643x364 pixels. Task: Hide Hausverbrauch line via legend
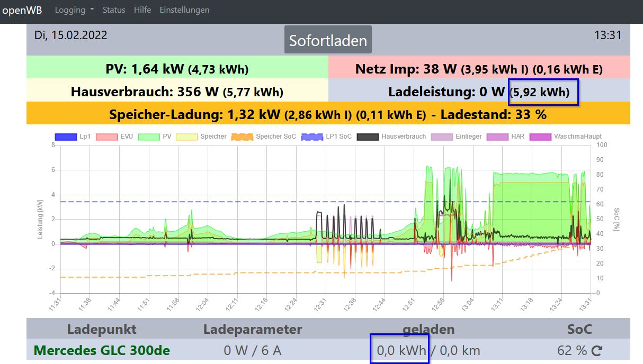pos(391,136)
